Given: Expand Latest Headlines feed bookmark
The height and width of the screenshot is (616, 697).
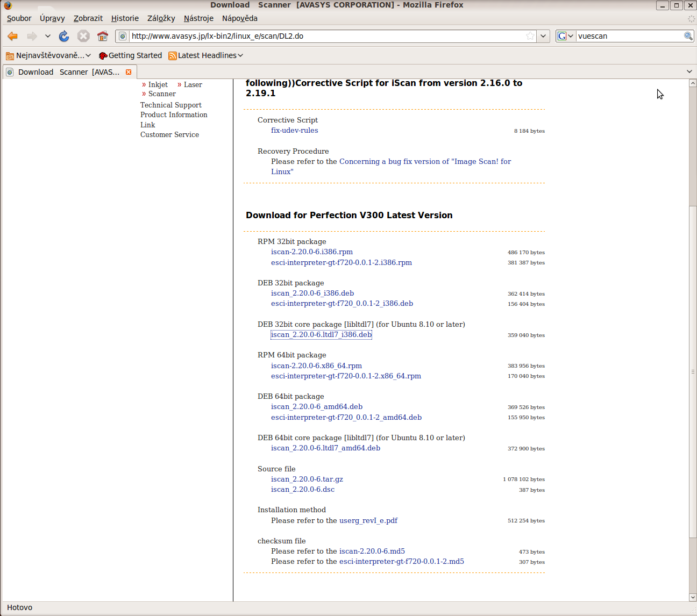Looking at the screenshot, I should click(206, 55).
